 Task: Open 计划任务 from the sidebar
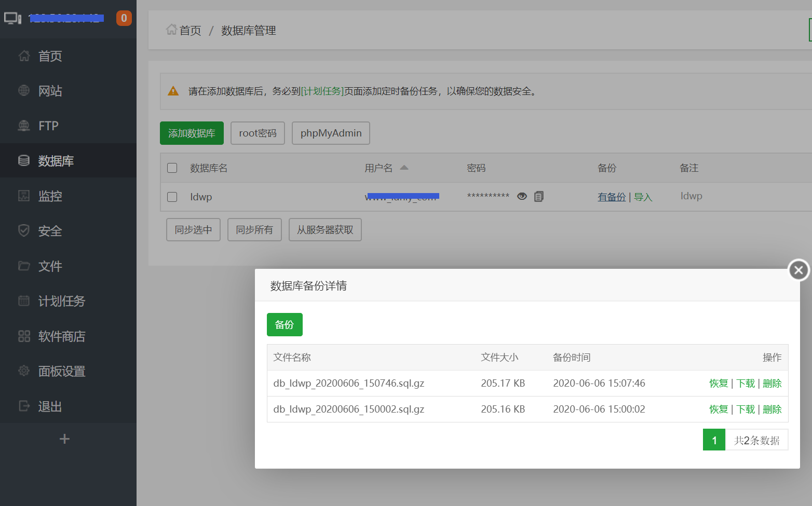61,301
